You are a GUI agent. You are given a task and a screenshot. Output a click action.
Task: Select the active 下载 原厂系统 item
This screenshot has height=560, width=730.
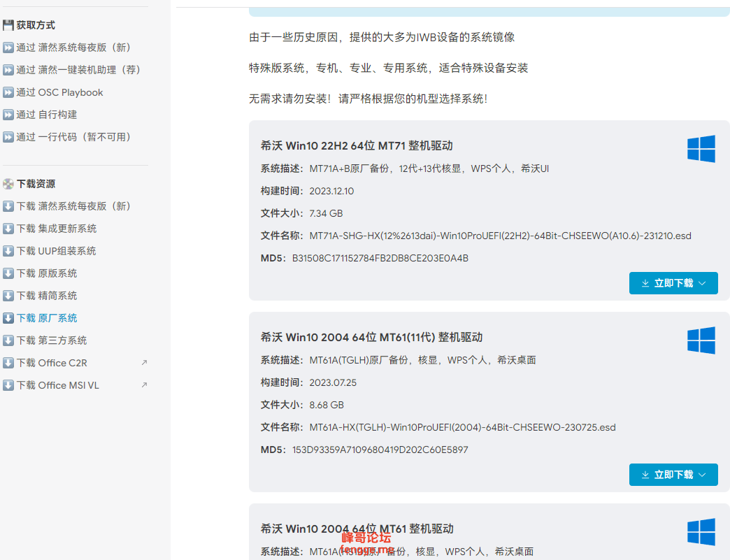(x=47, y=318)
